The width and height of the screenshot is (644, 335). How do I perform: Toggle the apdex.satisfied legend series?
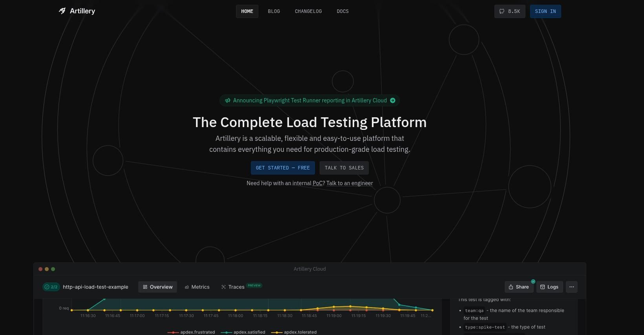(x=243, y=332)
